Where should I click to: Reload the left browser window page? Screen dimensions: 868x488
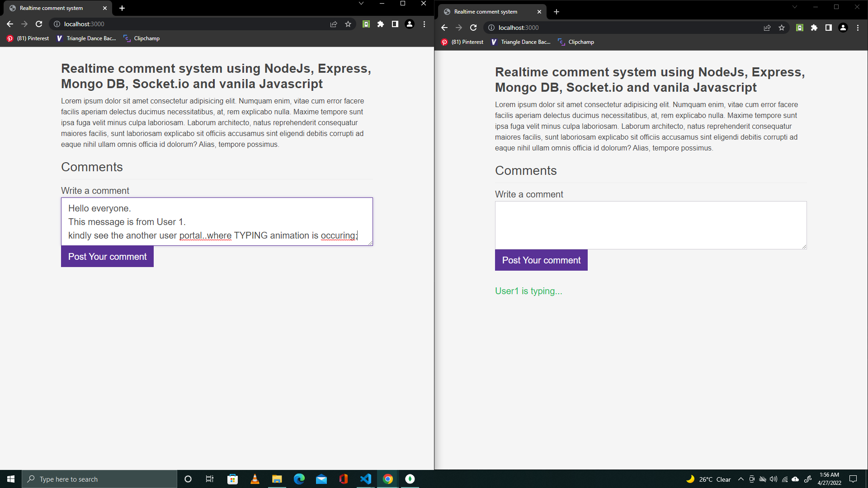[x=39, y=24]
